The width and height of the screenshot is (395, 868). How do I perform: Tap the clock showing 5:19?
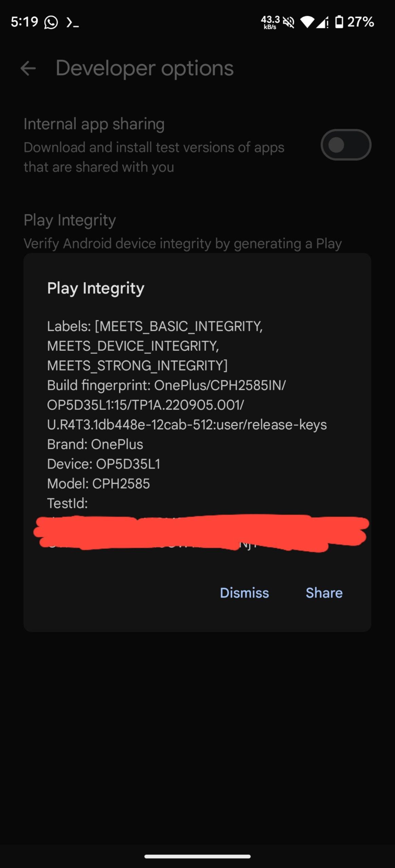click(24, 22)
